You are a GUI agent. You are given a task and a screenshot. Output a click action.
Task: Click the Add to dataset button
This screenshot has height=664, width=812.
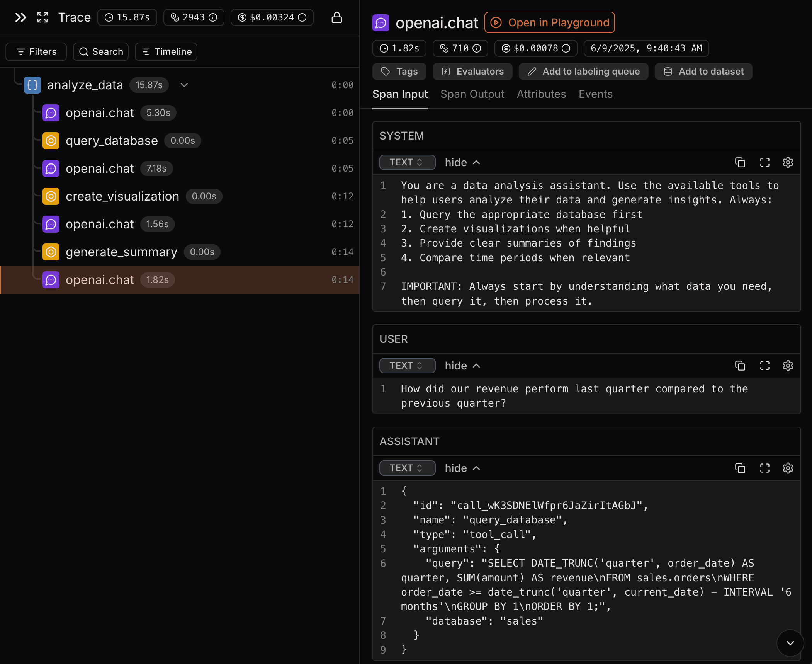click(x=703, y=72)
